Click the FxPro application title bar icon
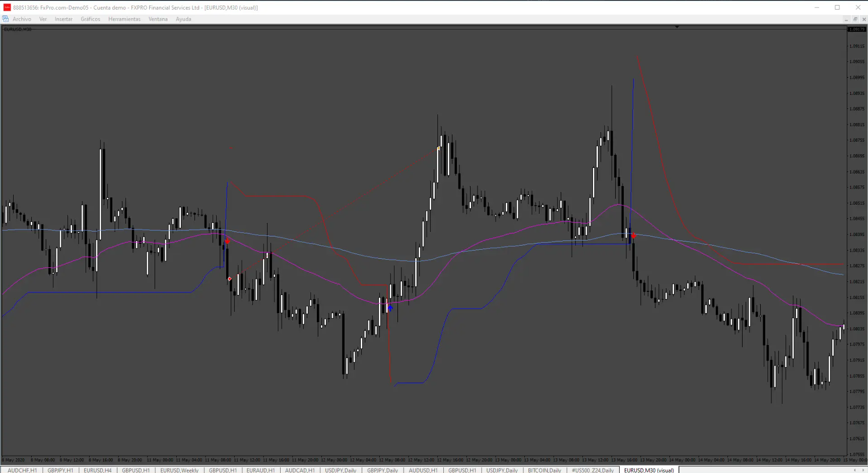 pos(7,8)
